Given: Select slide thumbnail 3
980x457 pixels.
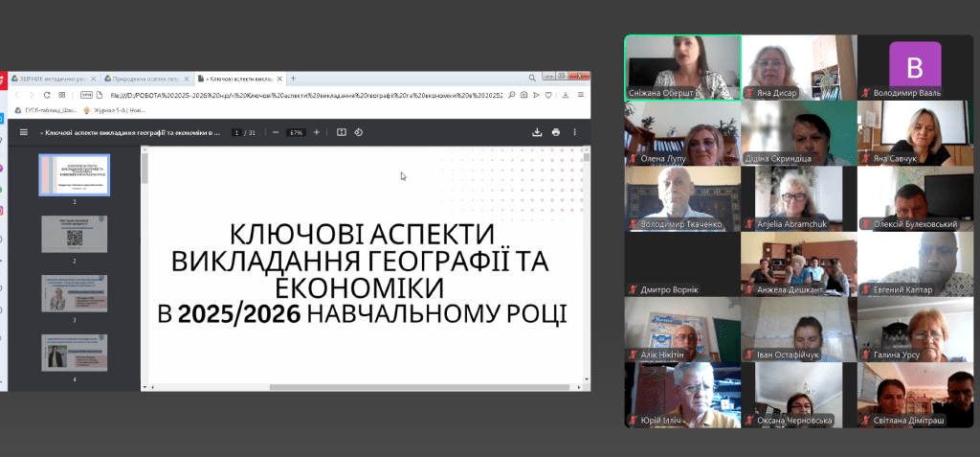Looking at the screenshot, I should (x=75, y=293).
